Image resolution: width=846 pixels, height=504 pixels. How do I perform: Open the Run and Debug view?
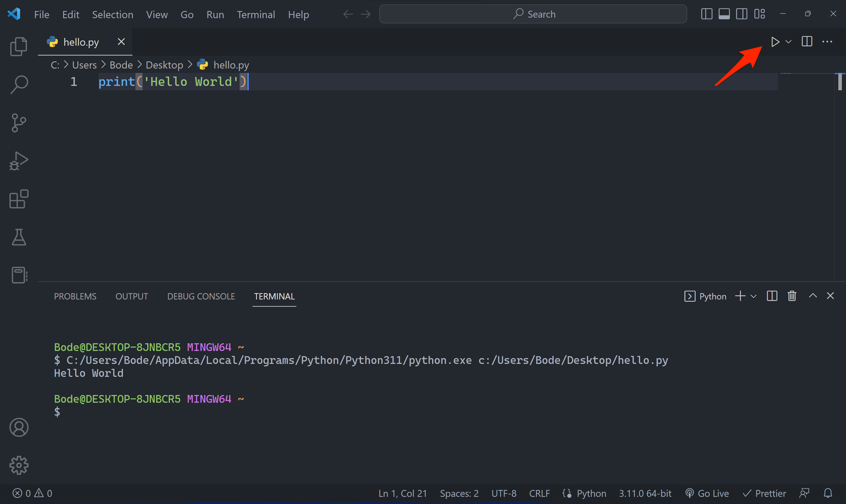click(19, 161)
